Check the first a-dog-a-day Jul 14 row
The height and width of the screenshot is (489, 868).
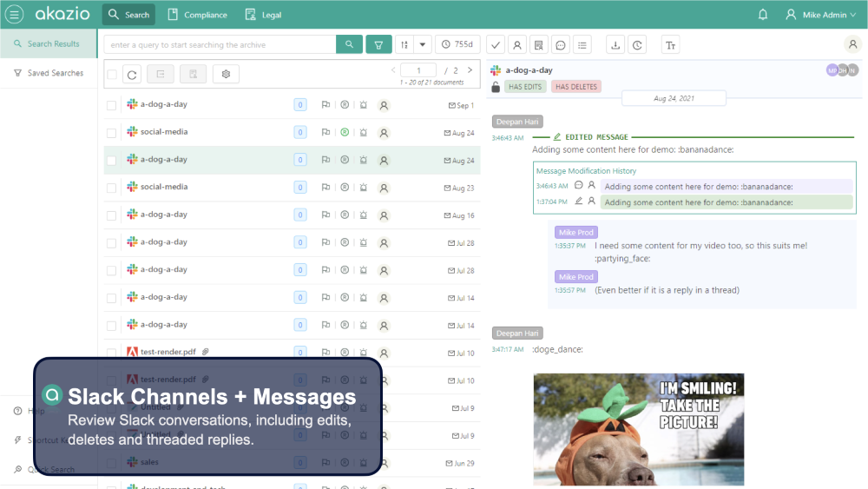[111, 298]
